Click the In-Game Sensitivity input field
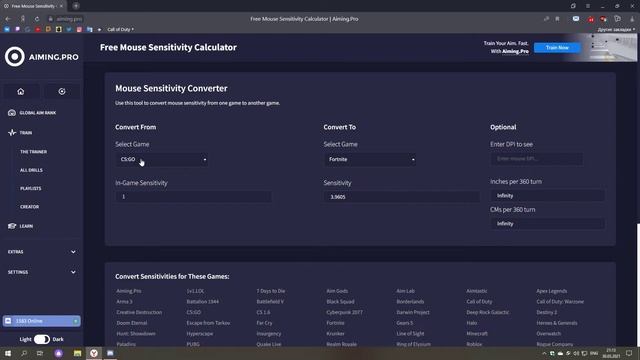Viewport: 640px width, 360px height. 193,197
